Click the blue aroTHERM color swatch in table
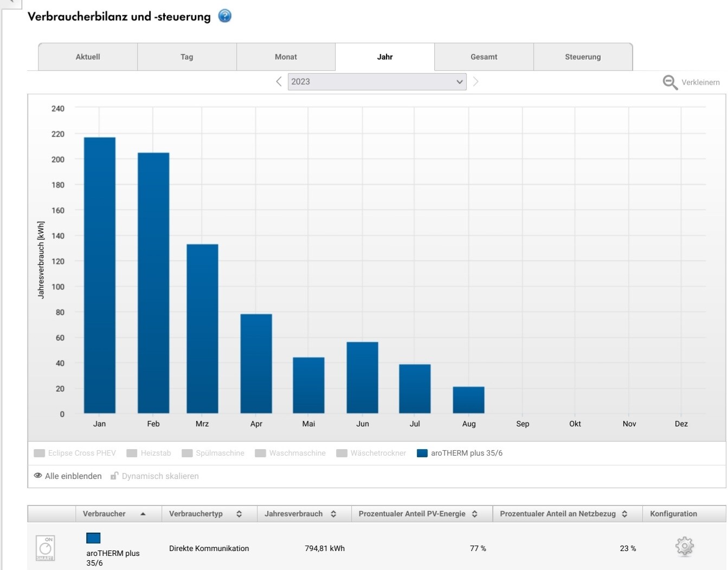The width and height of the screenshot is (728, 570). [x=93, y=537]
